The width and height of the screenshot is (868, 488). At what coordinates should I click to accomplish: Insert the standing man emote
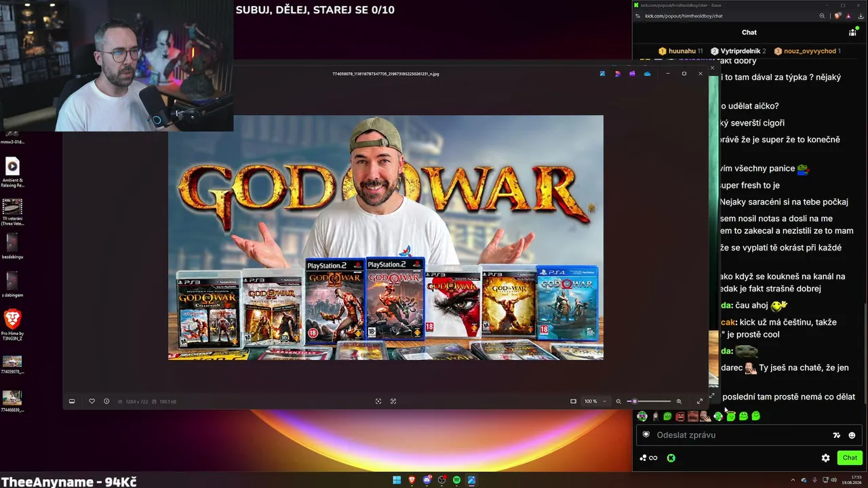pos(655,416)
